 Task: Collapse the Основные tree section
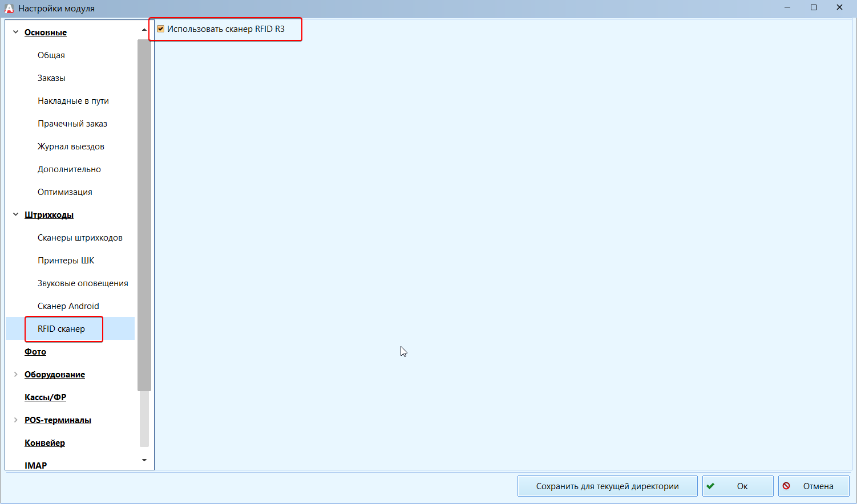tap(15, 32)
